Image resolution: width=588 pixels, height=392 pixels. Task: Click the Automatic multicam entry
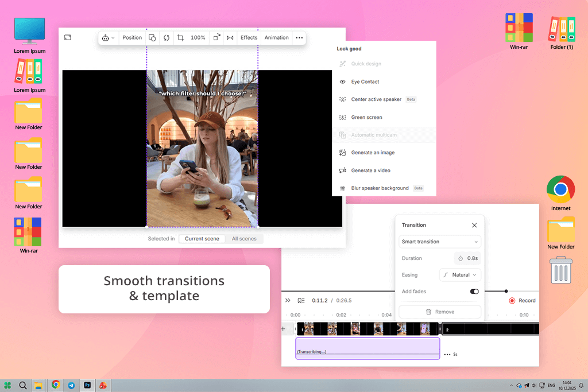384,135
